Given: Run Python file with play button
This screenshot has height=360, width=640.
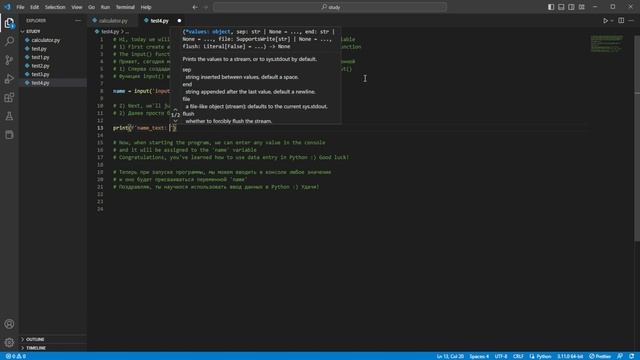Looking at the screenshot, I should click(x=605, y=20).
